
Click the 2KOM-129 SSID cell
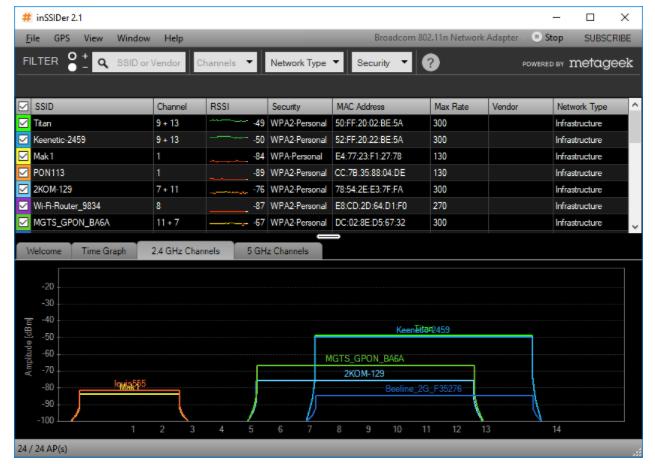coord(92,189)
